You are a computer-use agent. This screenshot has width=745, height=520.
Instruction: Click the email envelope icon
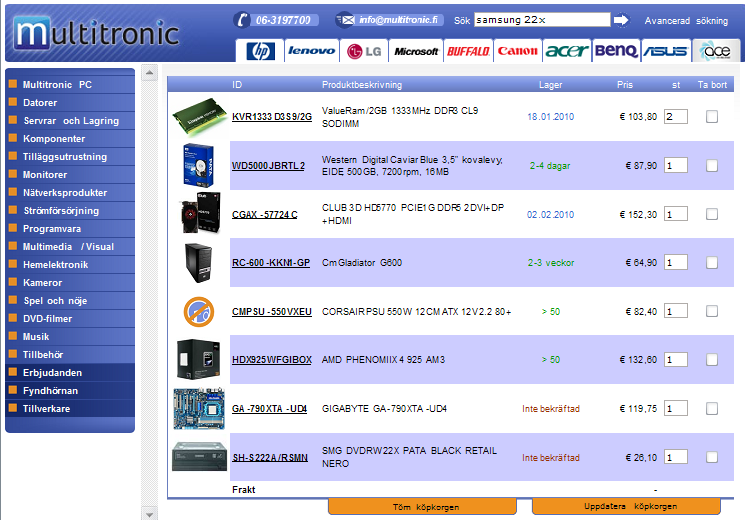tap(345, 20)
